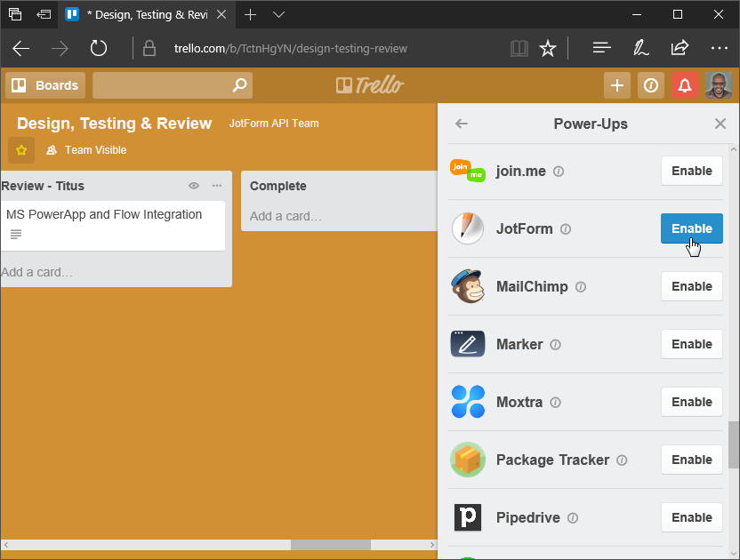Click the browser Back arrow

20,48
